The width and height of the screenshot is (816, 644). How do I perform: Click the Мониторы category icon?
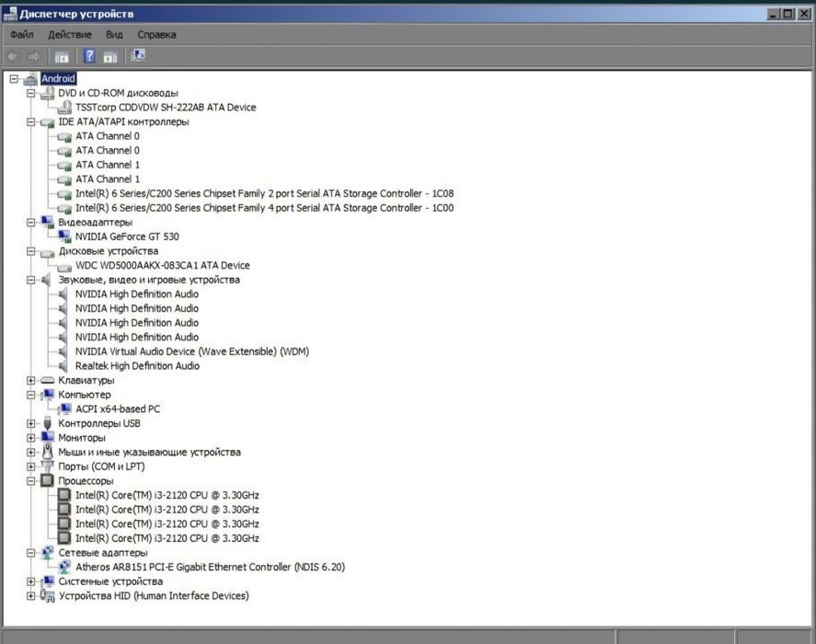coord(48,437)
